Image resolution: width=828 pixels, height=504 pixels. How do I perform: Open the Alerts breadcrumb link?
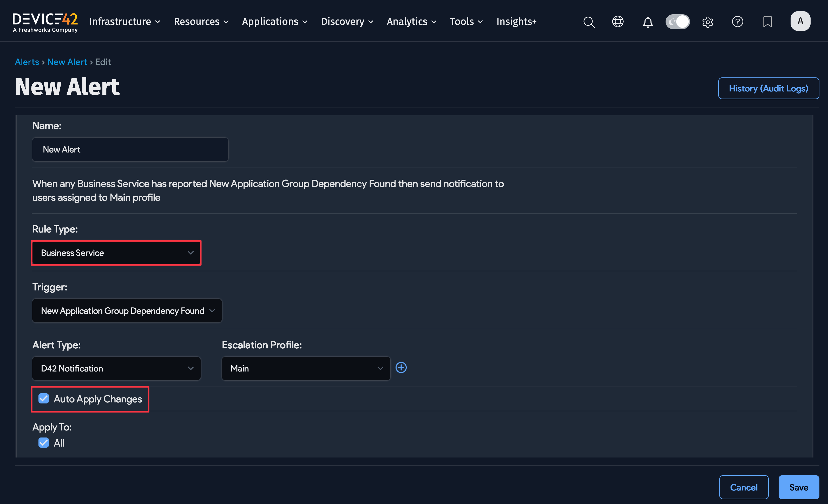(x=27, y=62)
